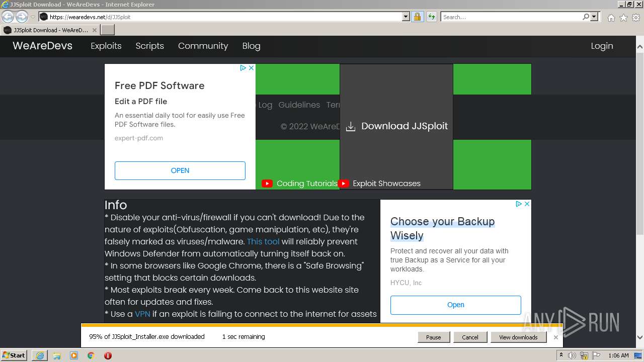The image size is (644, 362).
Task: Close the Free PDF Software ad
Action: click(x=252, y=68)
